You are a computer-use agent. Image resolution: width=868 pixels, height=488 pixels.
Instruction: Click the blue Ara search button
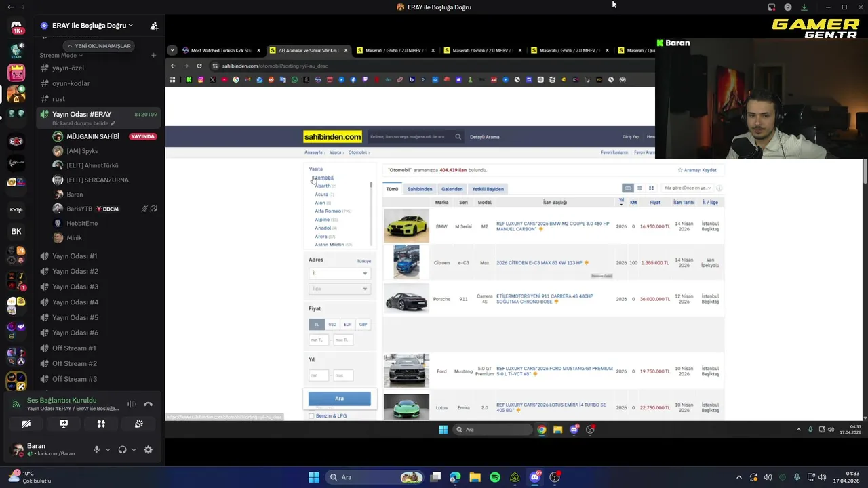pos(340,399)
